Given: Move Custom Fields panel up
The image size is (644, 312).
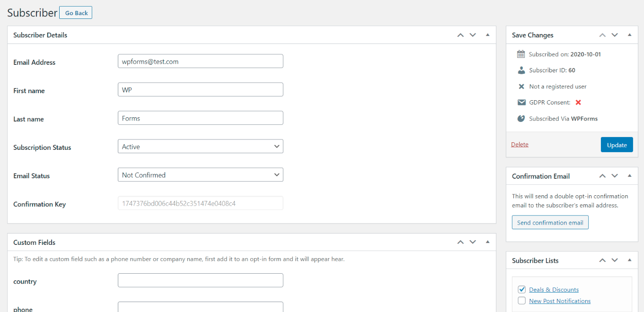Looking at the screenshot, I should coord(460,242).
